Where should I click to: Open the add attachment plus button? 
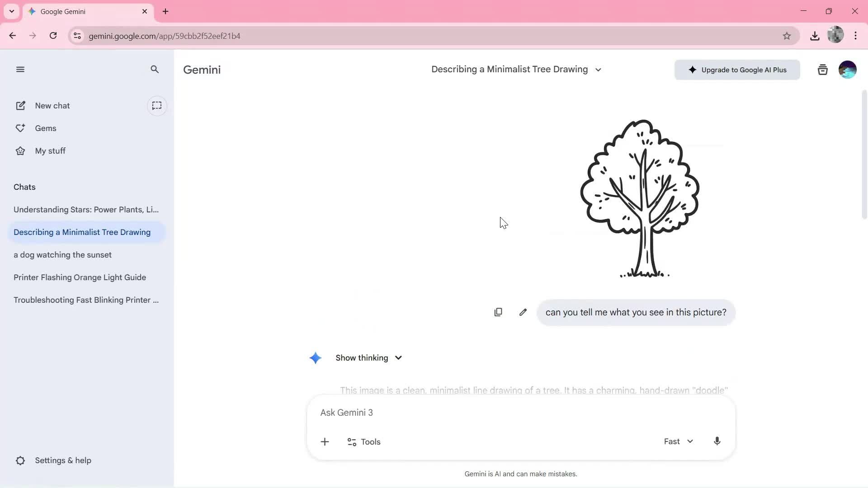[x=325, y=441]
